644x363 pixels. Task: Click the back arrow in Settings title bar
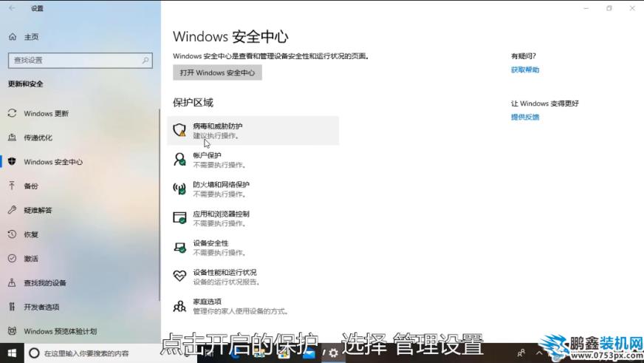pyautogui.click(x=12, y=8)
